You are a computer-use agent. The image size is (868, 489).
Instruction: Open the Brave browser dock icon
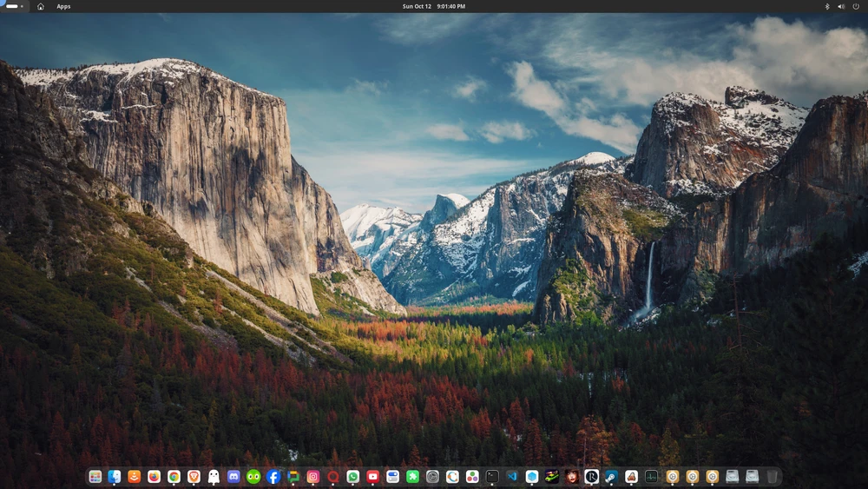pyautogui.click(x=194, y=477)
